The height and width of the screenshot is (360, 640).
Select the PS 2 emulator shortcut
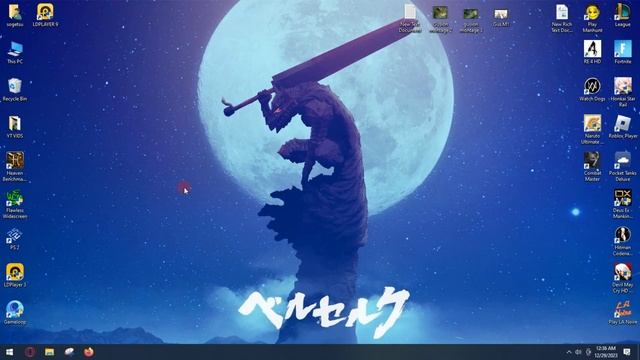tap(15, 239)
